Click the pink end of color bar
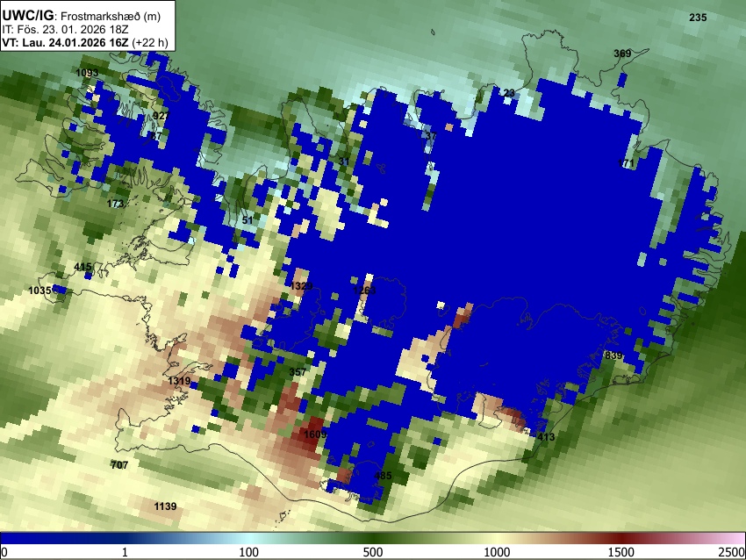The image size is (746, 560). coord(735,538)
